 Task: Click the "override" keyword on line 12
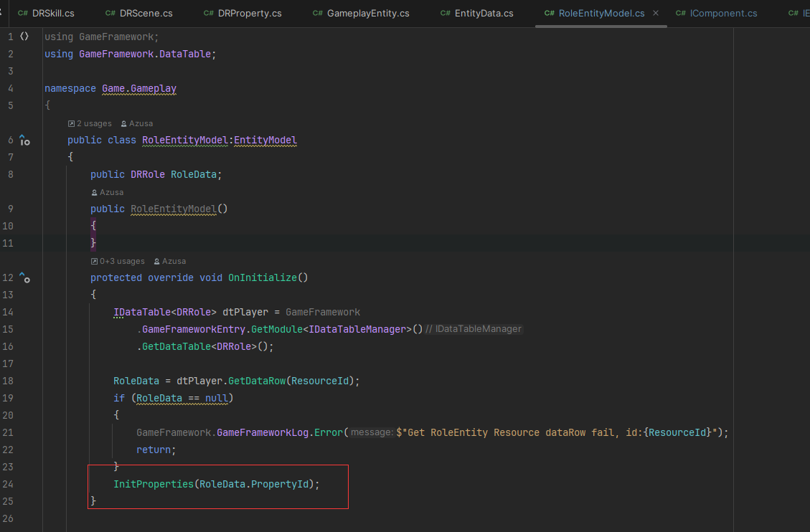[x=171, y=277]
